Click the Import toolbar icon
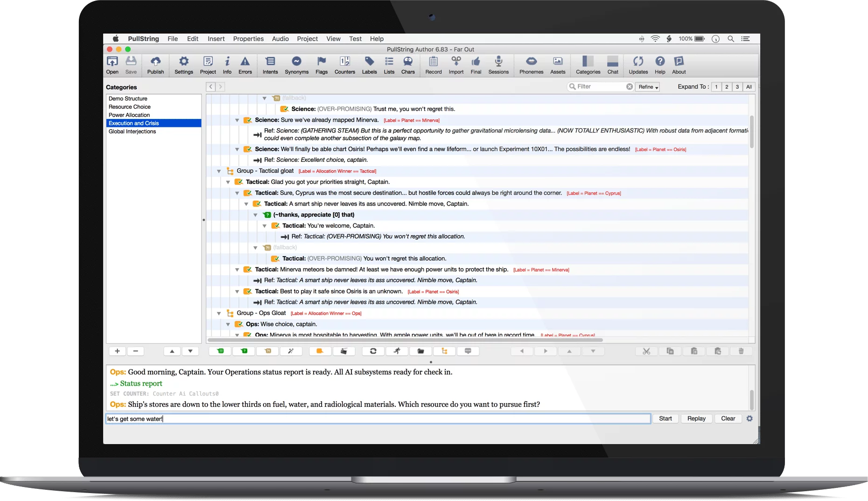This screenshot has height=501, width=868. [456, 65]
